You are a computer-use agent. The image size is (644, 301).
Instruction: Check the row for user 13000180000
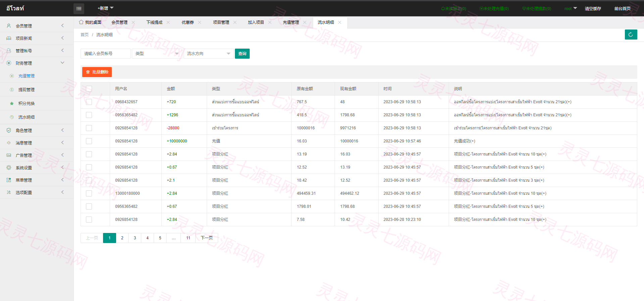coord(89,193)
